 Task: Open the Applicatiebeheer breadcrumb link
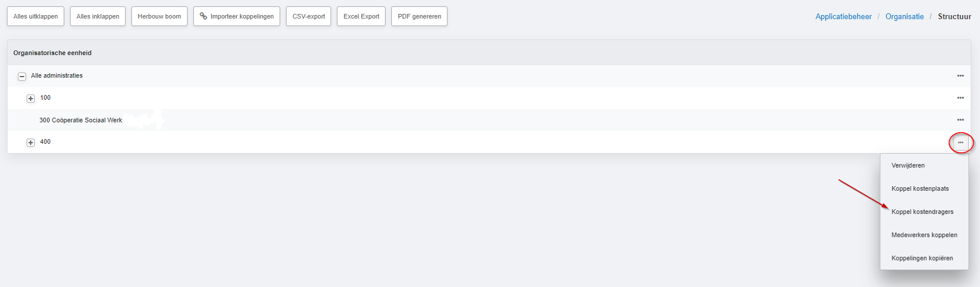843,16
